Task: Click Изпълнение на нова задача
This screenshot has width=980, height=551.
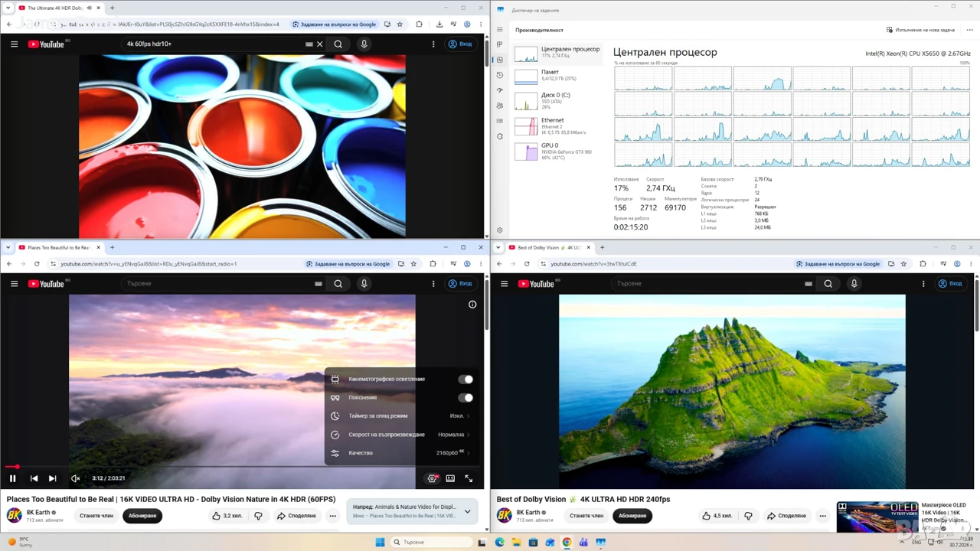Action: pyautogui.click(x=920, y=30)
